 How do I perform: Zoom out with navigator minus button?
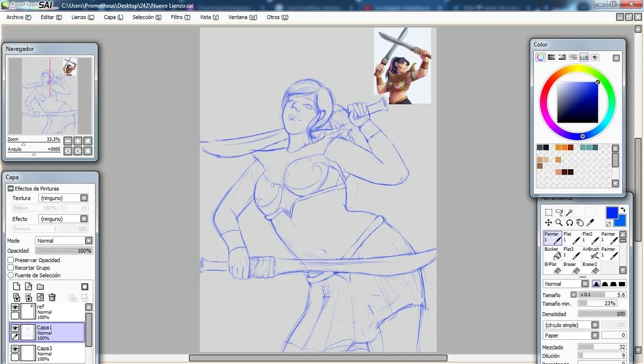click(67, 141)
